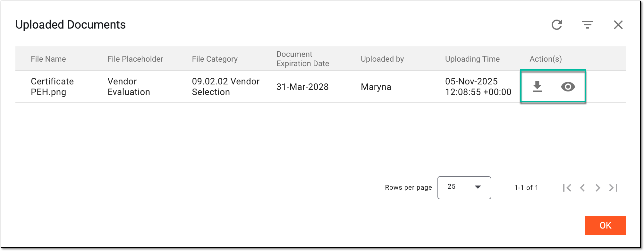Select the 09.02.02 Vendor Selection cell

pos(226,87)
